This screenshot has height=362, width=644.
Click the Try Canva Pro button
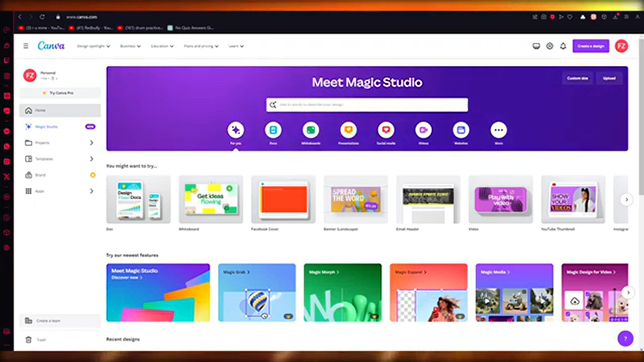click(x=60, y=93)
